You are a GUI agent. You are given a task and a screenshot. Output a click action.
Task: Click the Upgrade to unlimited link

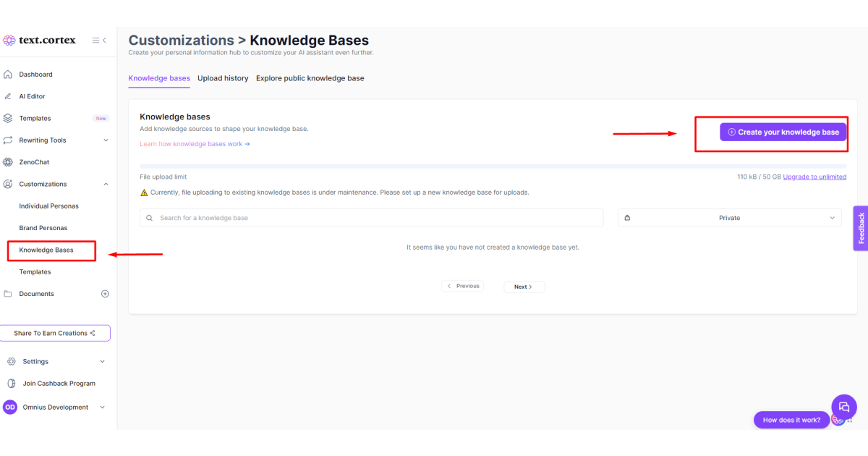[x=814, y=177]
